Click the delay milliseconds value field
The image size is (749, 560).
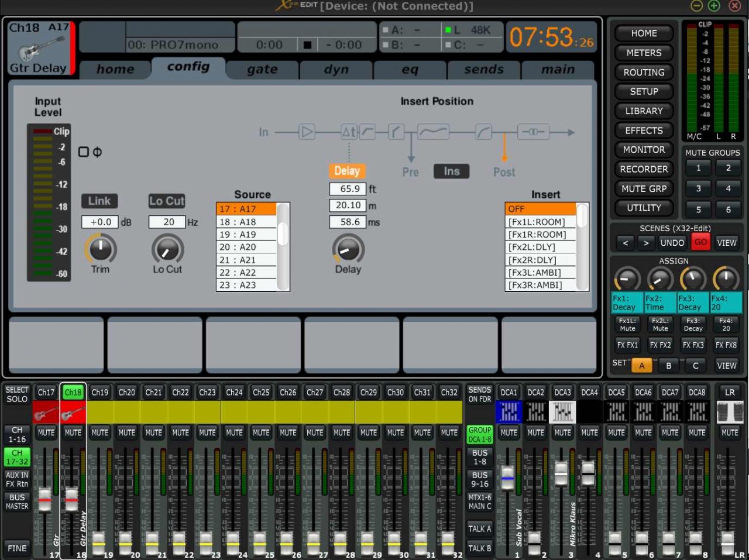click(348, 222)
